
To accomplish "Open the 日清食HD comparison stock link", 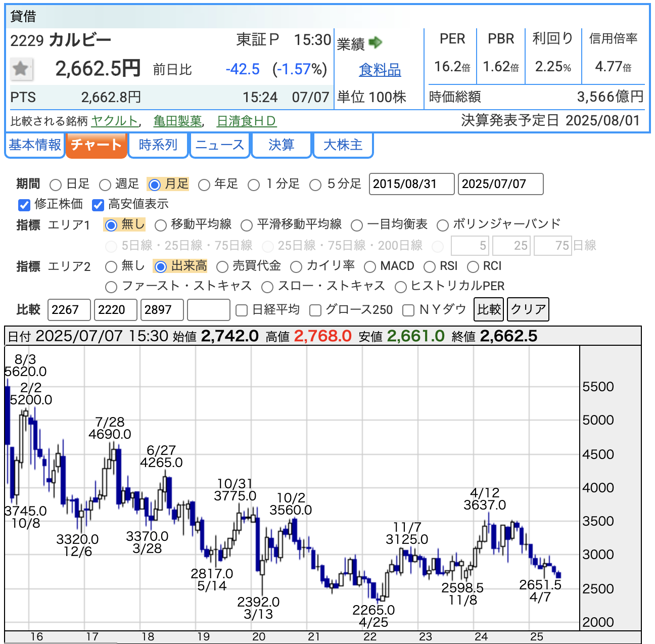I will click(x=246, y=121).
